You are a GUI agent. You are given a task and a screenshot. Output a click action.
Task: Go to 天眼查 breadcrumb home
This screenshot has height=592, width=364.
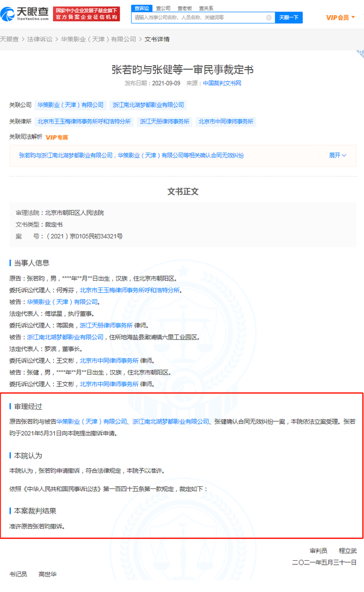[x=9, y=39]
